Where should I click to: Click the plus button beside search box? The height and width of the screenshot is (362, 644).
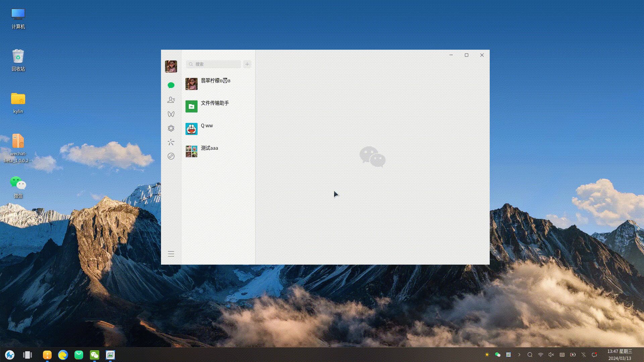point(247,64)
